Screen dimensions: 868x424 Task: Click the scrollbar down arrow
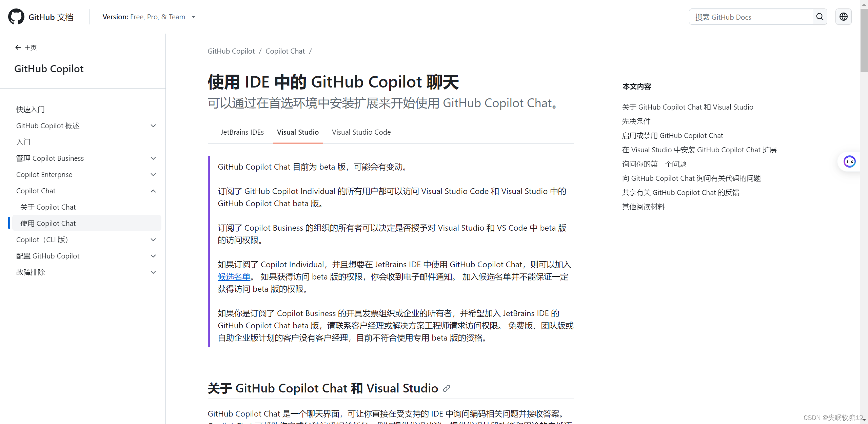(864, 420)
